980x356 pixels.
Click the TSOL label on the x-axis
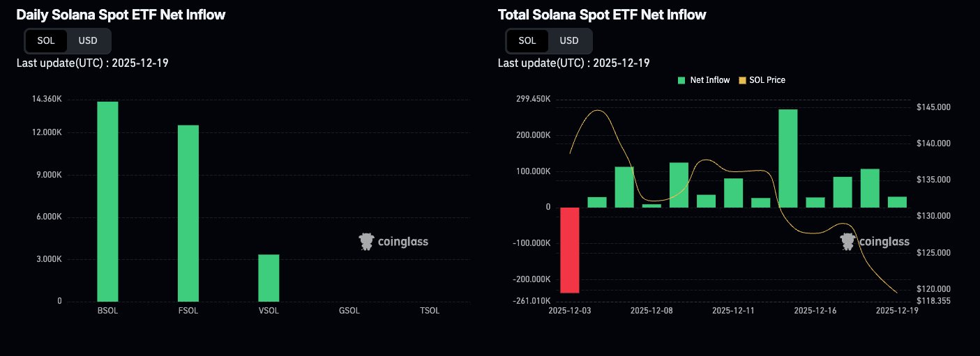(430, 311)
